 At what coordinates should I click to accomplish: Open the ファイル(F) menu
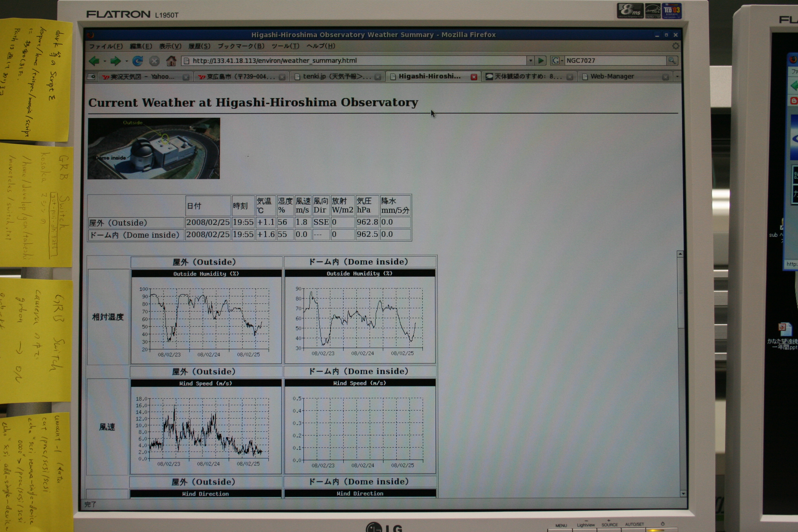(106, 46)
